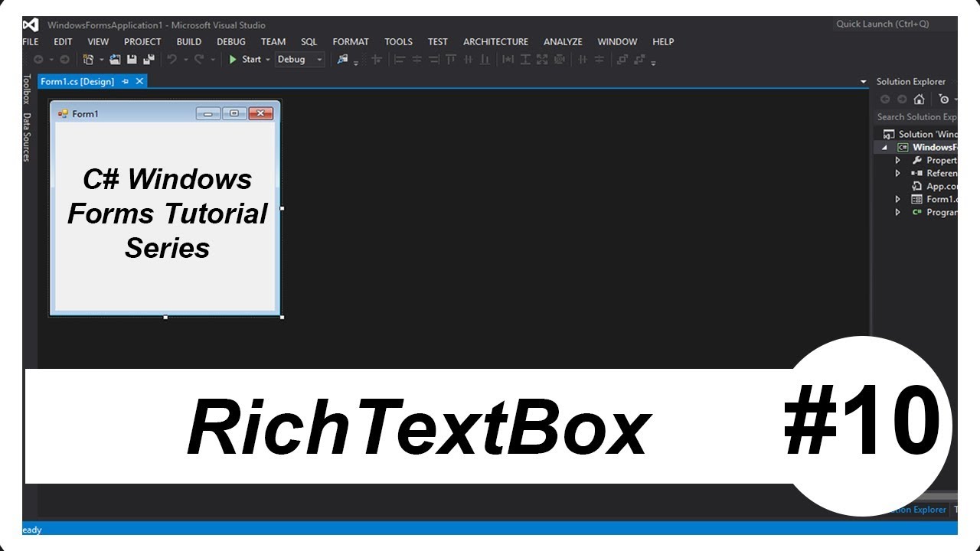Open the BUILD menu
This screenshot has height=551, width=980.
(189, 42)
